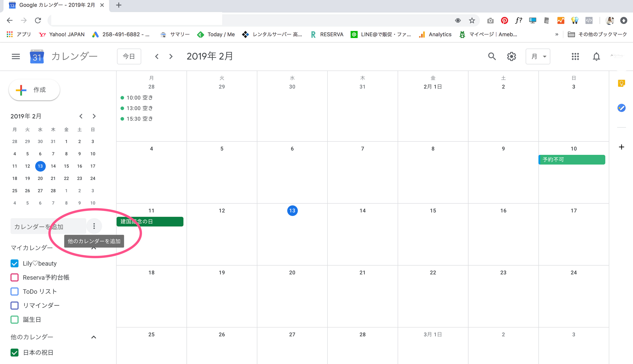Open Google Tasks side panel icon
Screen dimensions: 633x364
point(621,108)
